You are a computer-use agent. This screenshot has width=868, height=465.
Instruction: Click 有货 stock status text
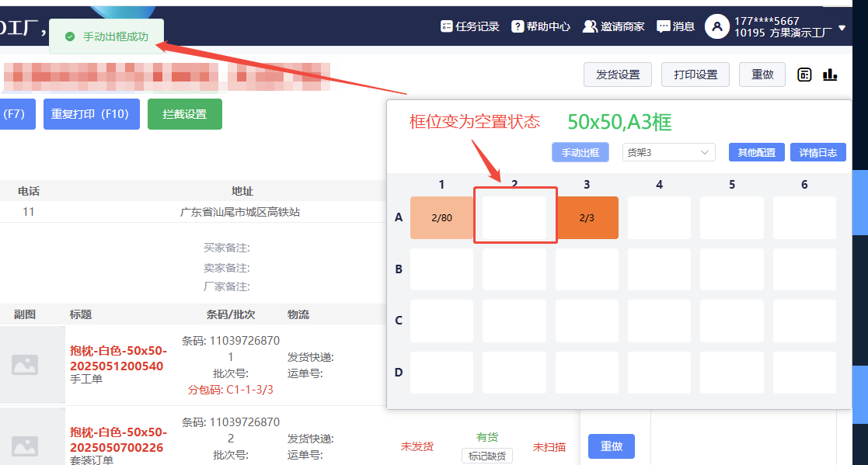[x=487, y=437]
